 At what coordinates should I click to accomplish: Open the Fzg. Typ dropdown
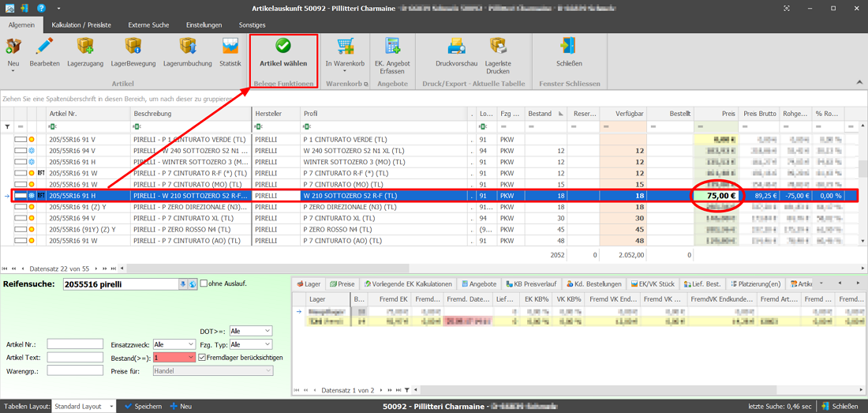[251, 344]
